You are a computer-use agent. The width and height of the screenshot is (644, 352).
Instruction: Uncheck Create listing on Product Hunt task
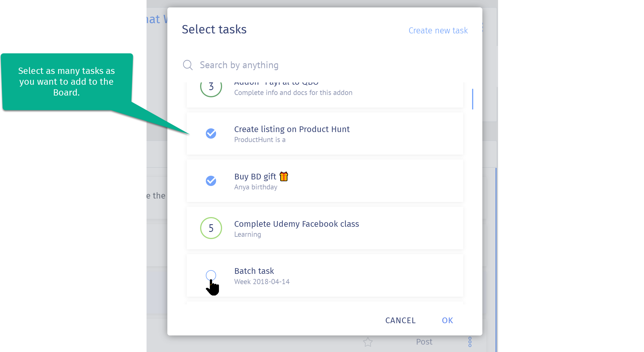(x=211, y=133)
